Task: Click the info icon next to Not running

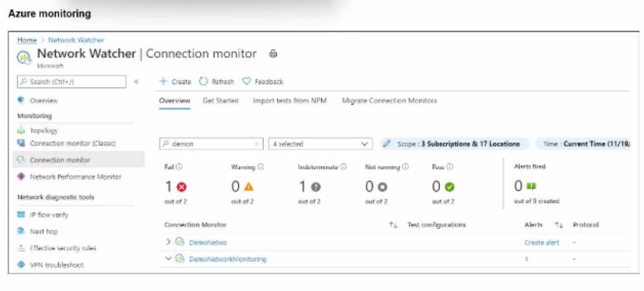Action: [405, 167]
